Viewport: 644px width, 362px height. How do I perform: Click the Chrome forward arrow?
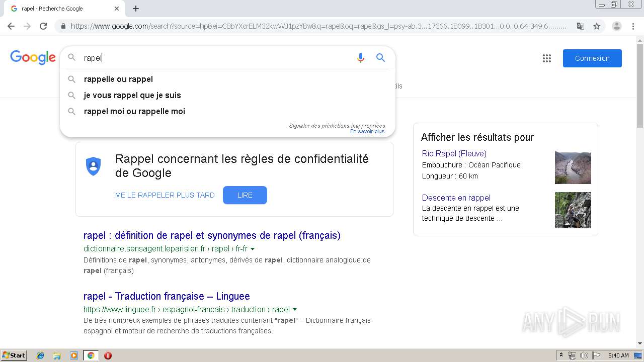coord(27,26)
